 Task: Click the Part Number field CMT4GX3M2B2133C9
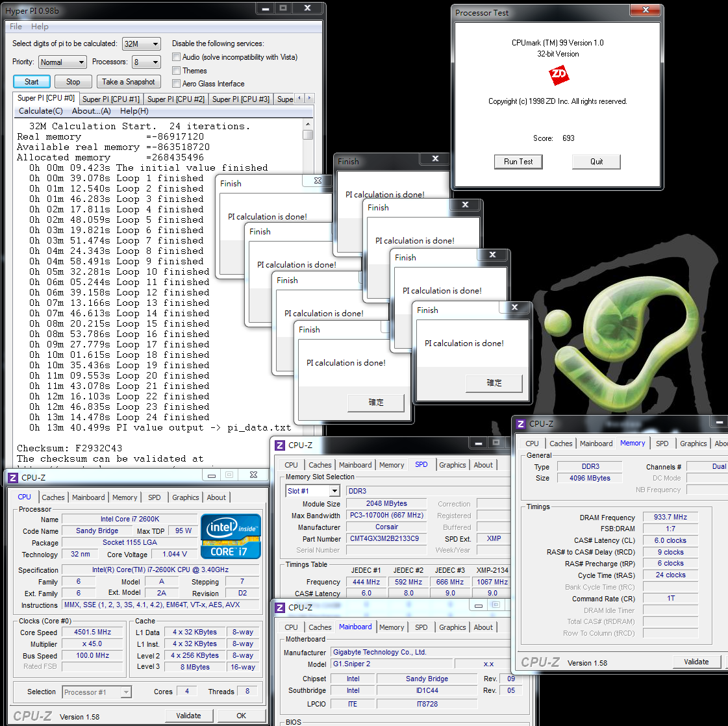[386, 538]
